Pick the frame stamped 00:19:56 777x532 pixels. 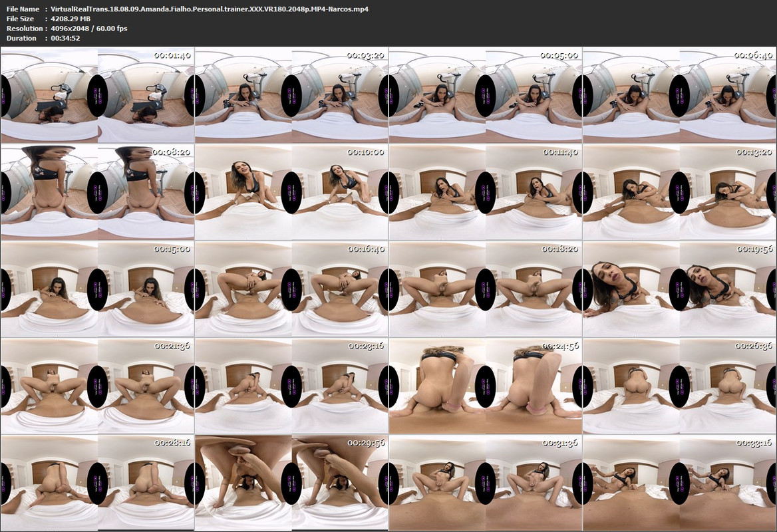(x=679, y=289)
